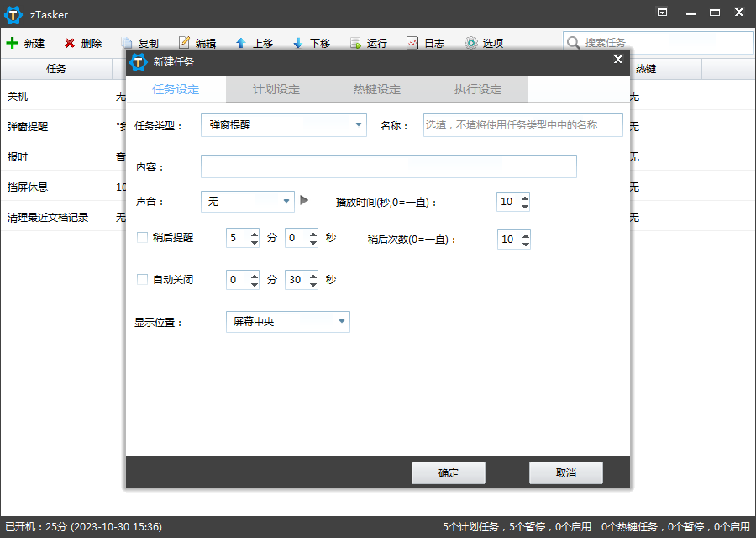This screenshot has height=538, width=756.
Task: Click the 新建 (New) toolbar icon
Action: click(13, 43)
